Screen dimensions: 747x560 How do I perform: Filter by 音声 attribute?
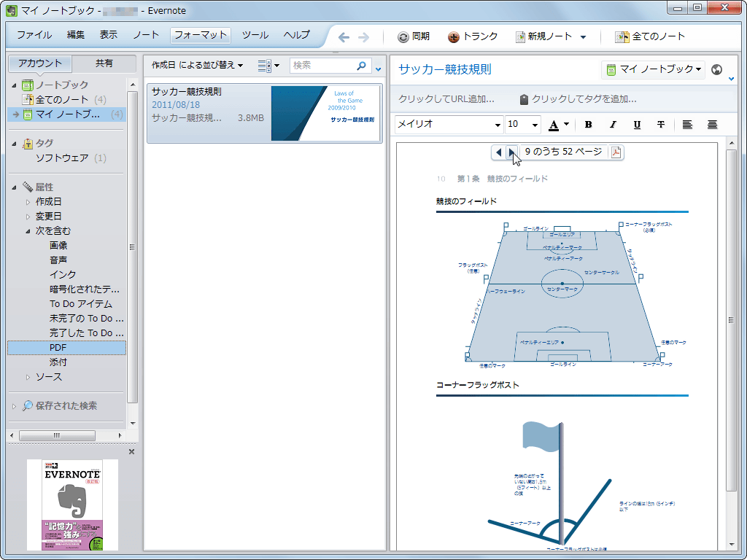[58, 260]
